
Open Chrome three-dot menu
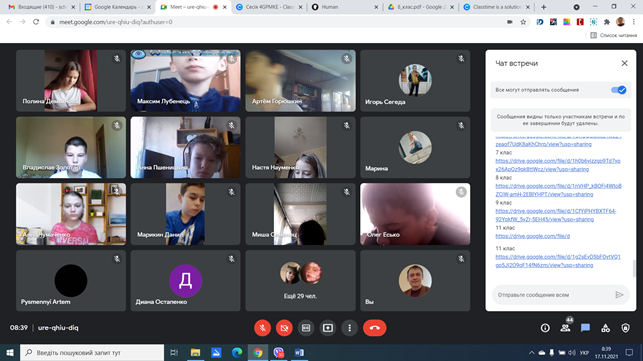pos(634,22)
